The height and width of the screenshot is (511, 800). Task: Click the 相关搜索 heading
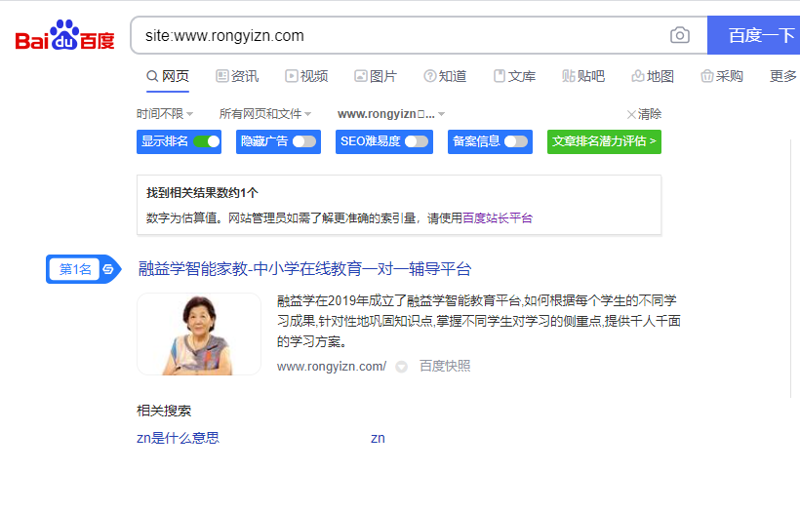point(164,411)
